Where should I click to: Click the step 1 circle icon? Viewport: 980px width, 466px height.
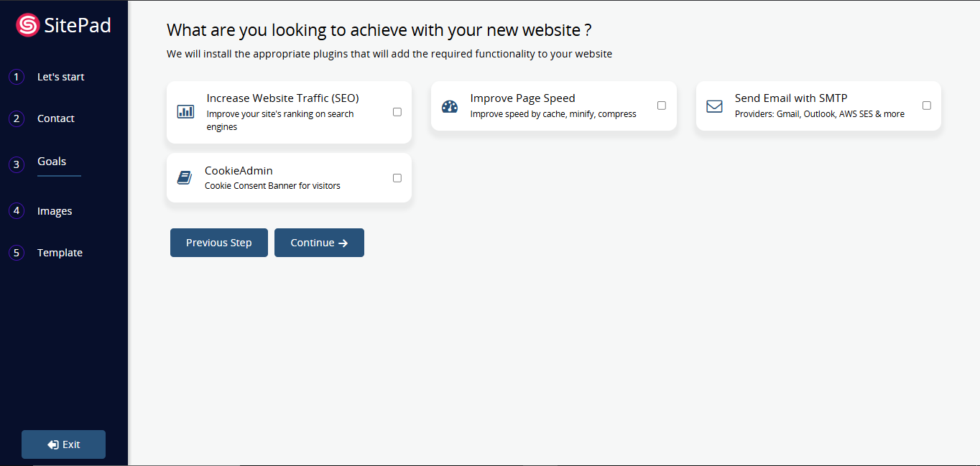(x=17, y=77)
